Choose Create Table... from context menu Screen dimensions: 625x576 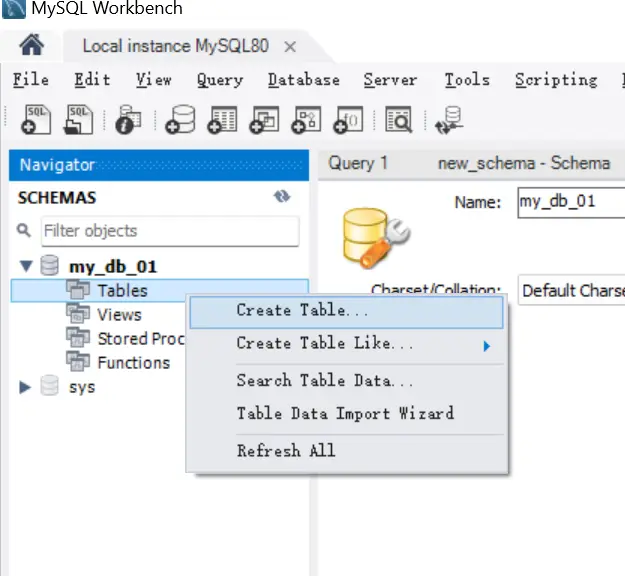[x=346, y=312]
